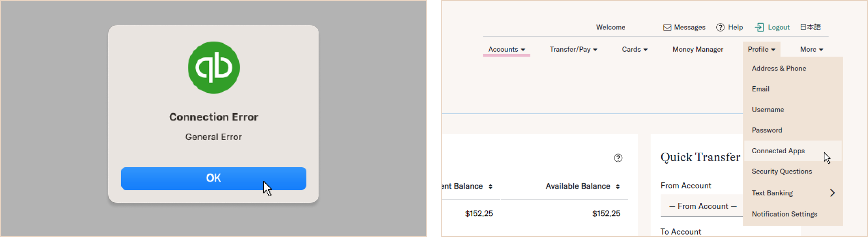This screenshot has height=237, width=868.
Task: Click the QuickBooks logo icon
Action: point(213,68)
